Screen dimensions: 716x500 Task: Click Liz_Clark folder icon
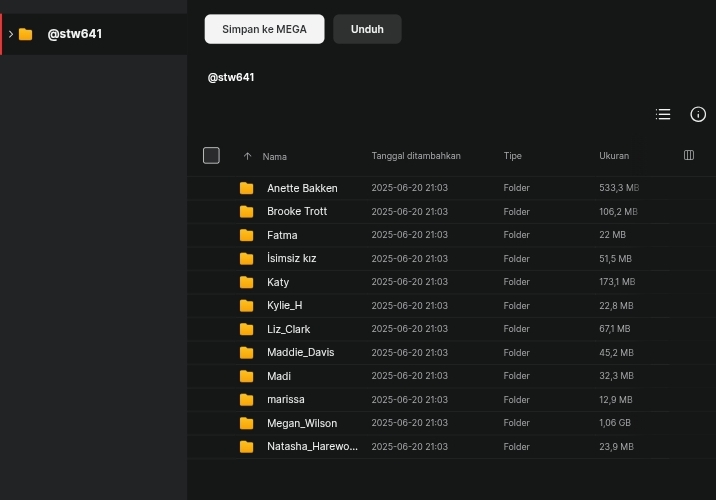point(247,329)
